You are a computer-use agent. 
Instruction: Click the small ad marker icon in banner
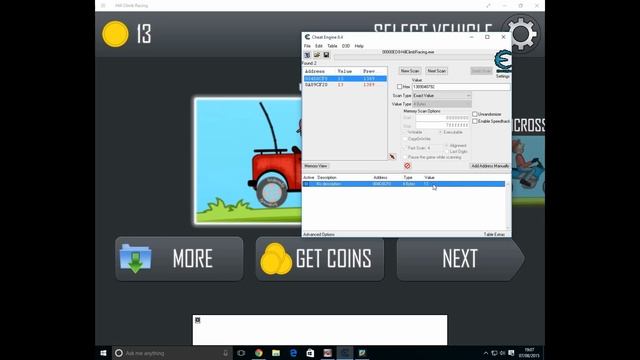(198, 320)
